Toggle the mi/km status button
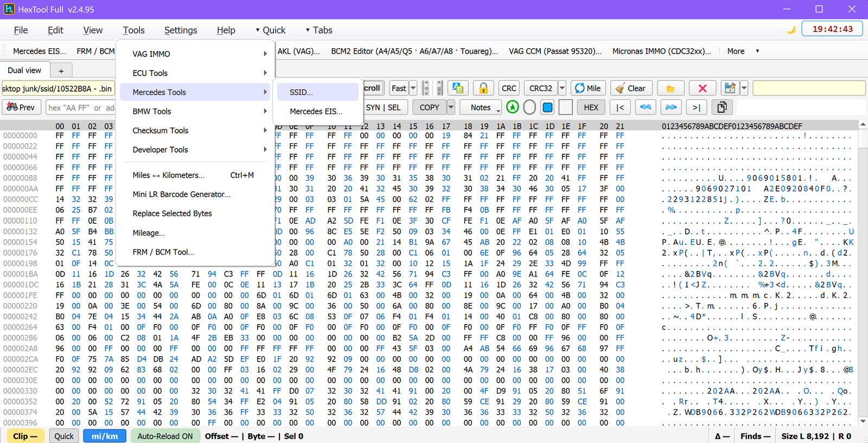This screenshot has width=868, height=443. coord(105,436)
